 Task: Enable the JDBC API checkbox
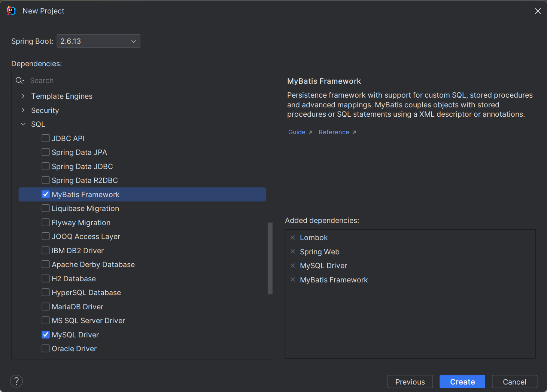[46, 138]
